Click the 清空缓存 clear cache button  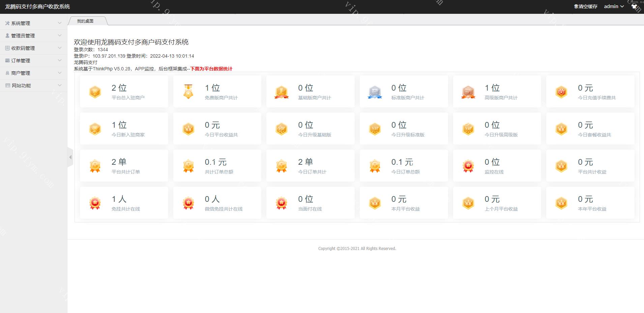click(x=586, y=6)
